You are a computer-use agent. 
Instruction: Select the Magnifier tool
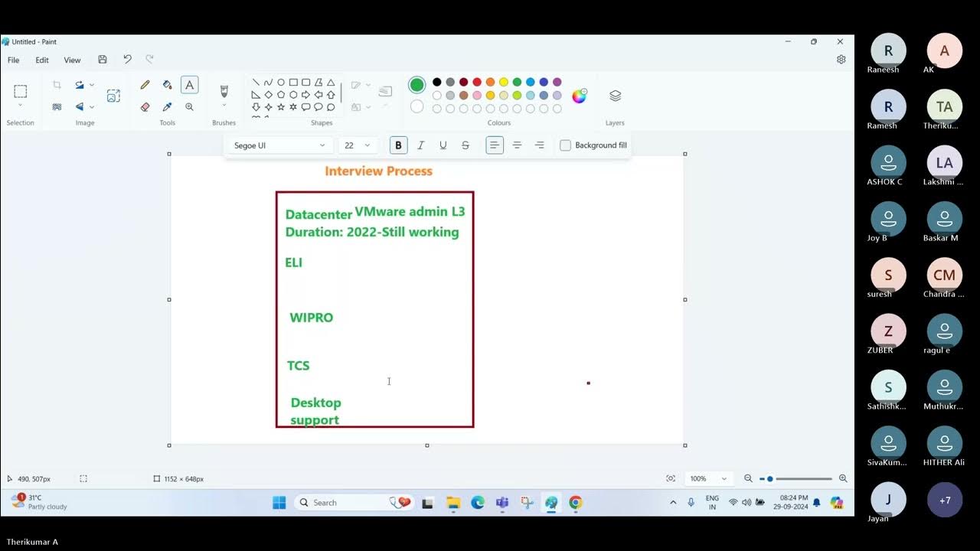(189, 107)
